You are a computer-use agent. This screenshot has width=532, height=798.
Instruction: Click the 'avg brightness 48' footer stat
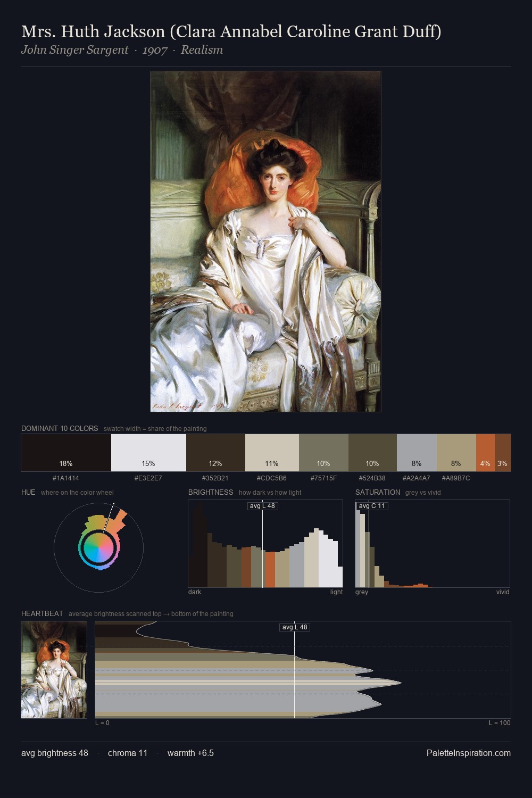(55, 753)
